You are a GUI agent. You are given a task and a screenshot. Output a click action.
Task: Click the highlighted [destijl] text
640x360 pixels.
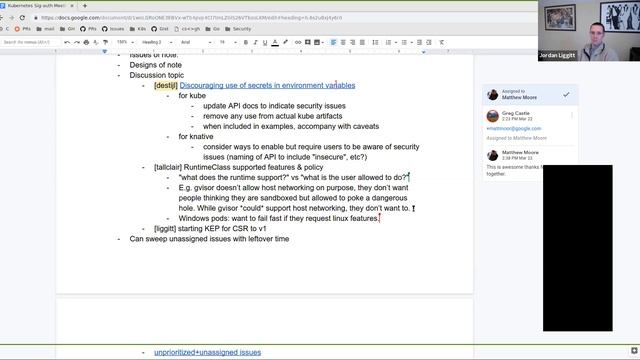click(166, 85)
